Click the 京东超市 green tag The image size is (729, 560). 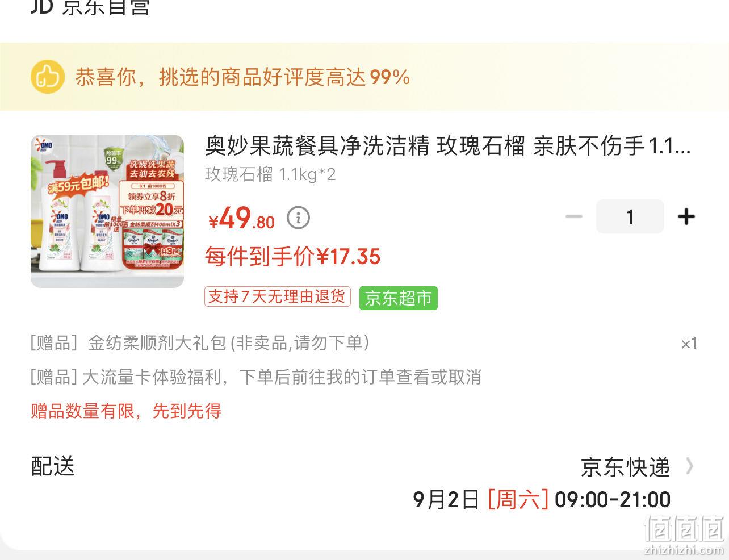click(399, 298)
